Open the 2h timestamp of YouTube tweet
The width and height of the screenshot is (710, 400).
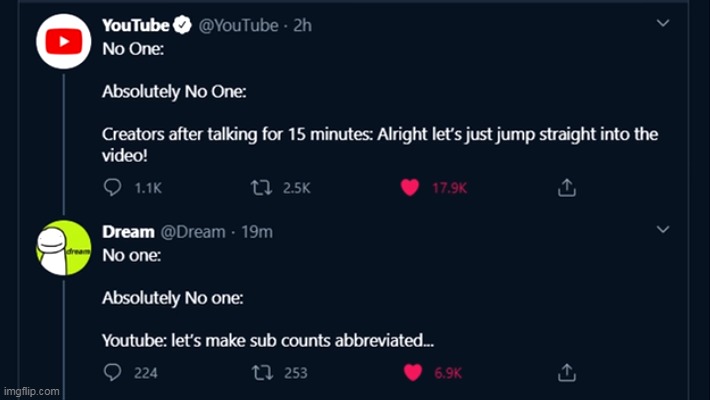[x=302, y=25]
